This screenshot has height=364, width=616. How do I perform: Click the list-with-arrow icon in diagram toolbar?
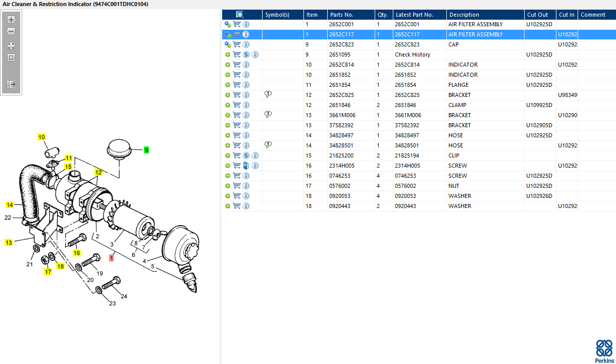[x=11, y=84]
